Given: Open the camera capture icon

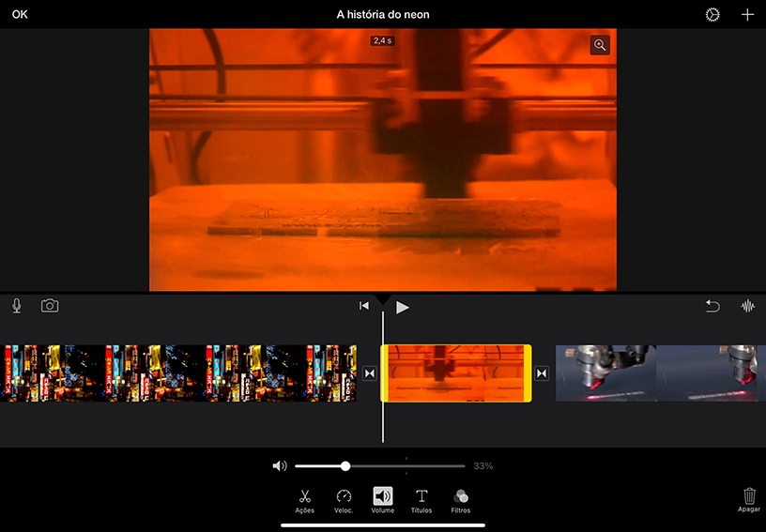Looking at the screenshot, I should pos(50,306).
